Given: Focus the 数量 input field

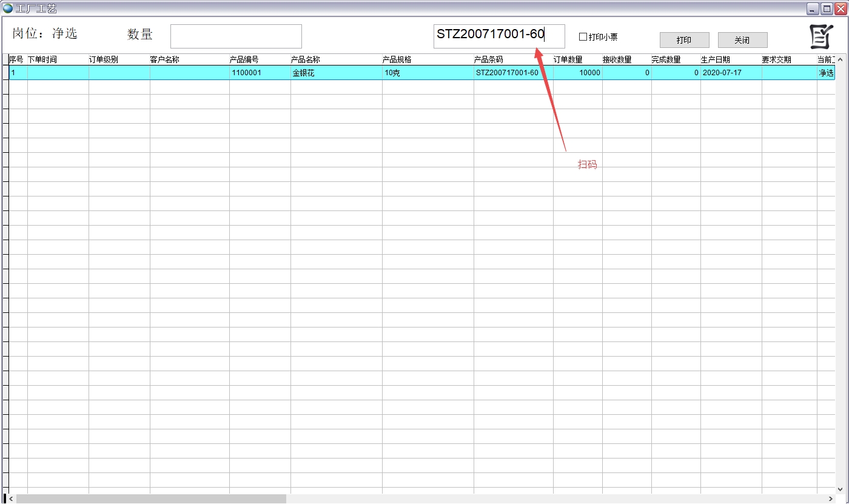Looking at the screenshot, I should click(236, 36).
